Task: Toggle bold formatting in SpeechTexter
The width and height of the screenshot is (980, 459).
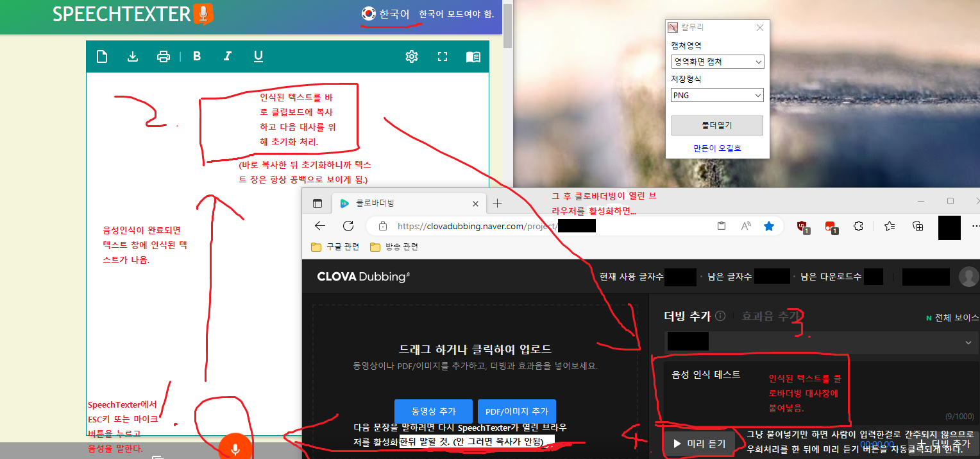Action: pos(197,56)
